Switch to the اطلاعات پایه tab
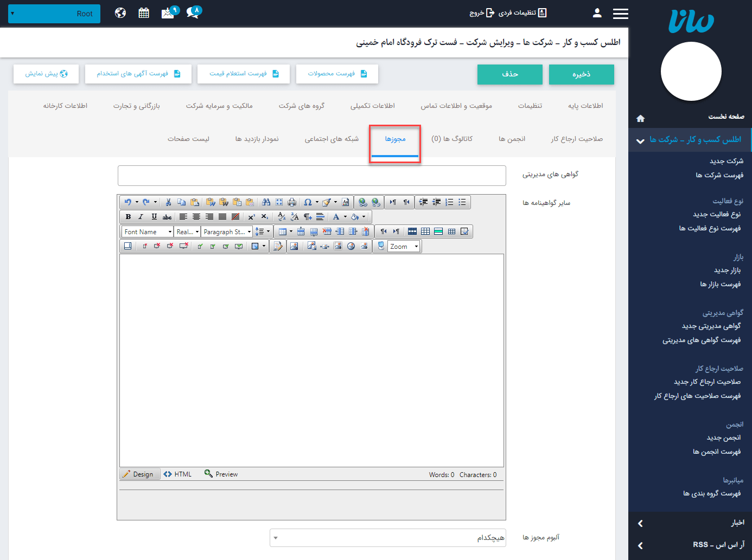Viewport: 752px width, 560px height. click(x=585, y=106)
